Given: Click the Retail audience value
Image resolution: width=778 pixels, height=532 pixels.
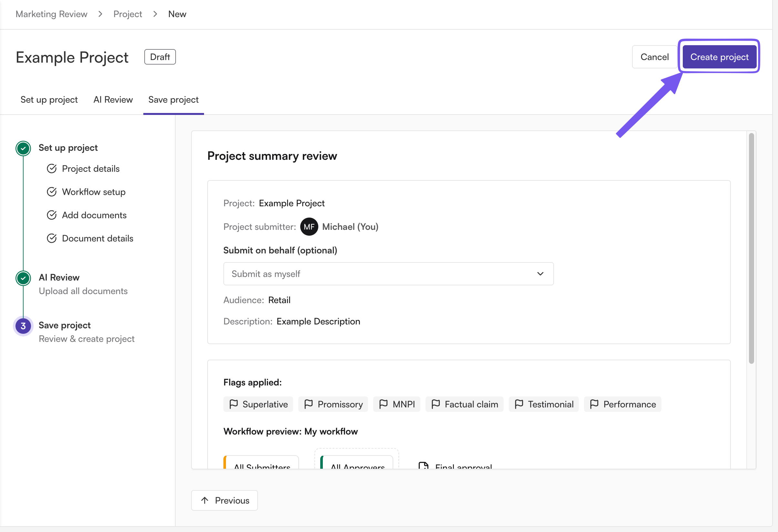Looking at the screenshot, I should 279,300.
